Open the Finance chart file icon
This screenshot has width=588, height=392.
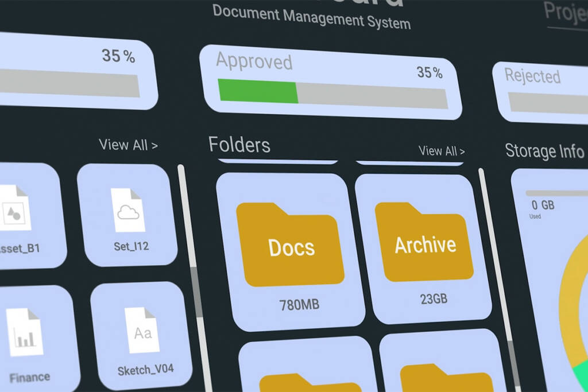click(x=24, y=332)
